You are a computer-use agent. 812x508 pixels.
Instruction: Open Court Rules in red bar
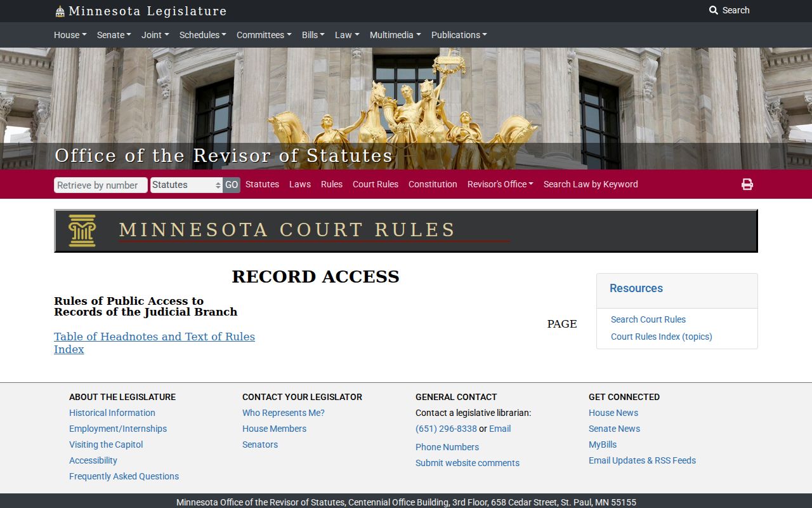376,184
